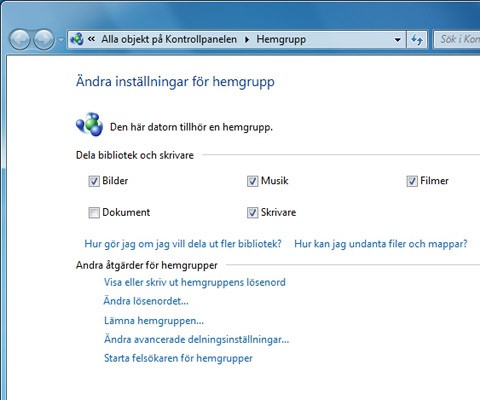The height and width of the screenshot is (400, 480).
Task: Click the large homegroup spheres icon
Action: [89, 124]
